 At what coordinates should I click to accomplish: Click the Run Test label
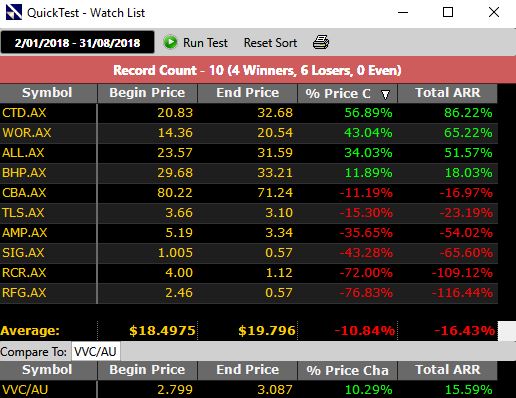click(205, 43)
